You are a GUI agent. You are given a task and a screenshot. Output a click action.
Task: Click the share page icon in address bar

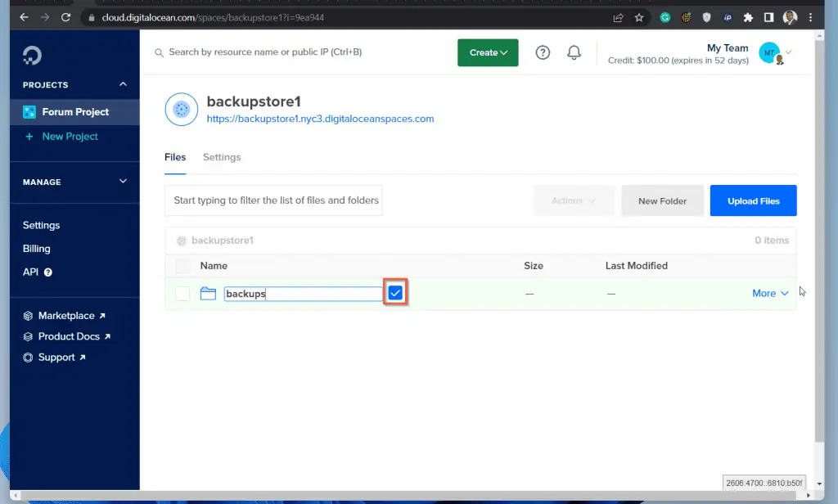[619, 18]
